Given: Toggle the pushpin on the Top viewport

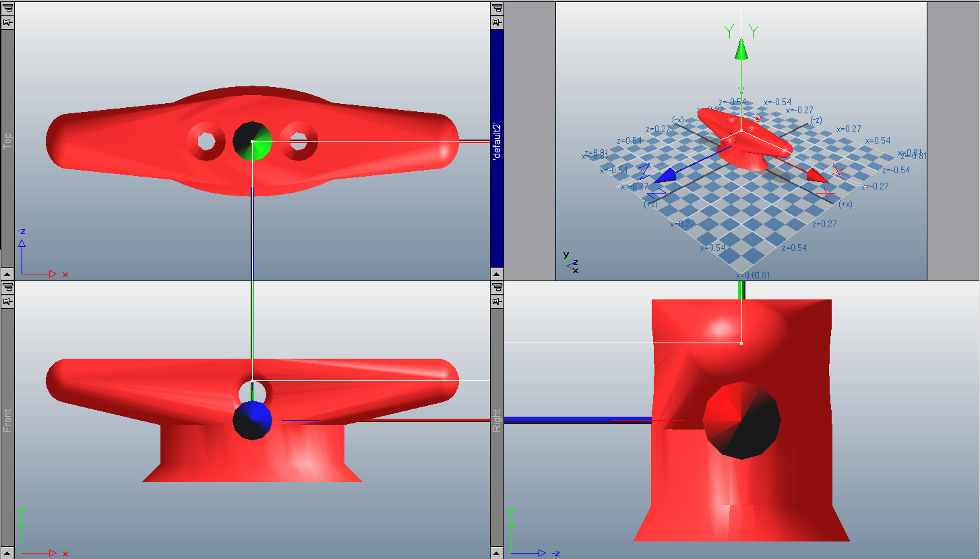Looking at the screenshot, I should click(x=7, y=22).
